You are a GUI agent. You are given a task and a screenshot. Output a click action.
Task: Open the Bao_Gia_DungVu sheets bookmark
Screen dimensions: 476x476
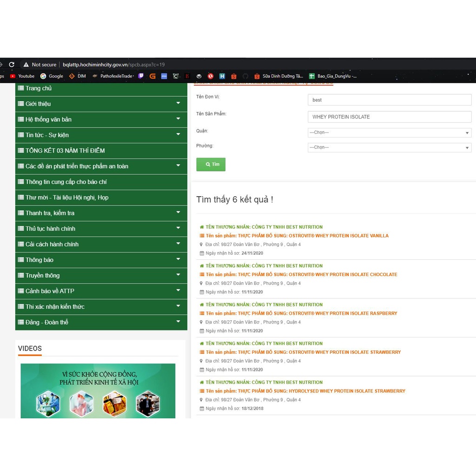333,76
